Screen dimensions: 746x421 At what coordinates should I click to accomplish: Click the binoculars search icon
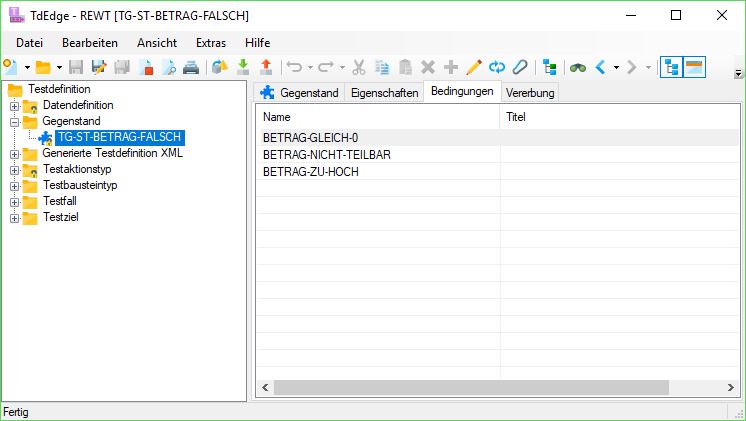tap(578, 68)
